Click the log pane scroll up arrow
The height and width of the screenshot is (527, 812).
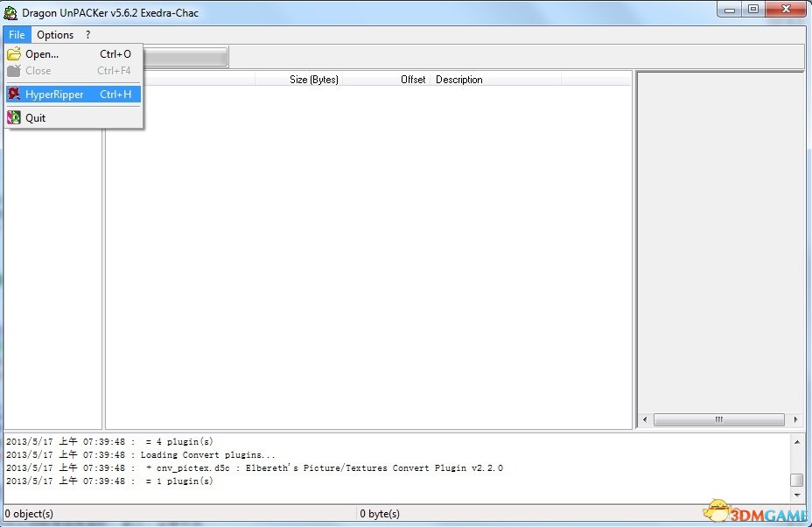(797, 442)
